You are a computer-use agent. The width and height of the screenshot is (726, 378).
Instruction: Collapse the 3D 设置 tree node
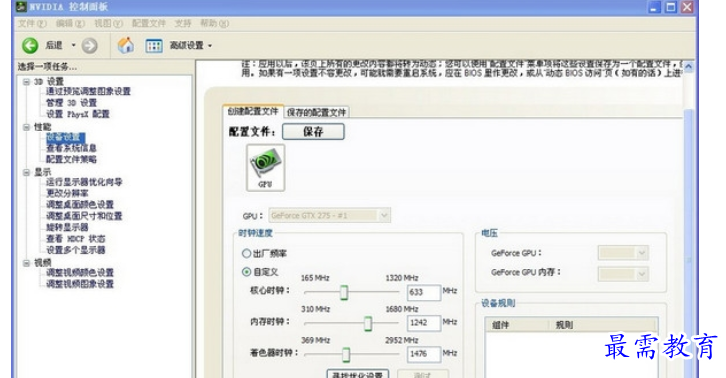click(x=26, y=82)
